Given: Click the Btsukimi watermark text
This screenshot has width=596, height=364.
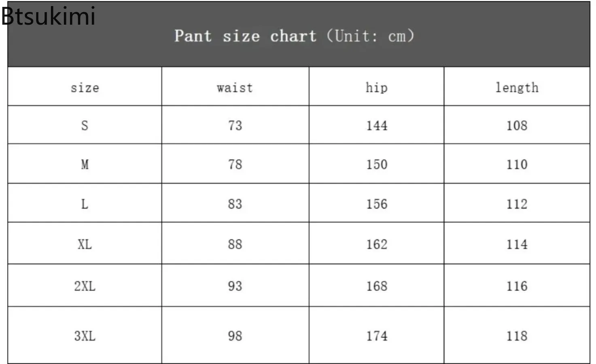Looking at the screenshot, I should tap(48, 16).
